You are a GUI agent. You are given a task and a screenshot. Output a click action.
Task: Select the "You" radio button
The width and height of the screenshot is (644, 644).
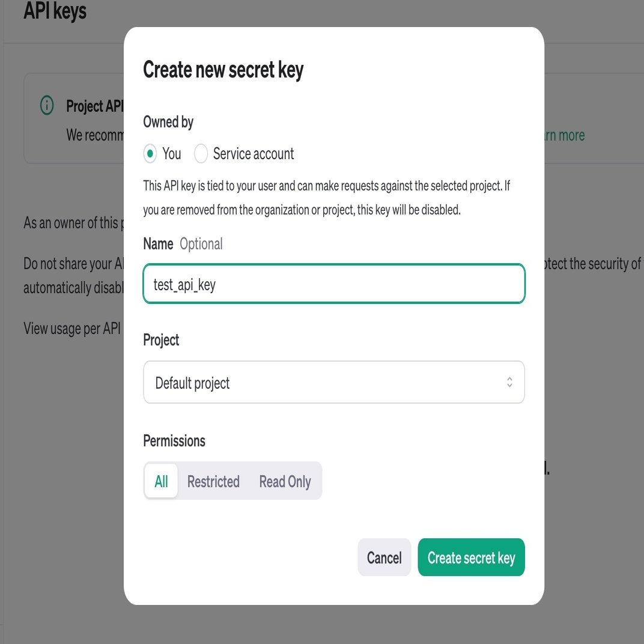pyautogui.click(x=150, y=154)
